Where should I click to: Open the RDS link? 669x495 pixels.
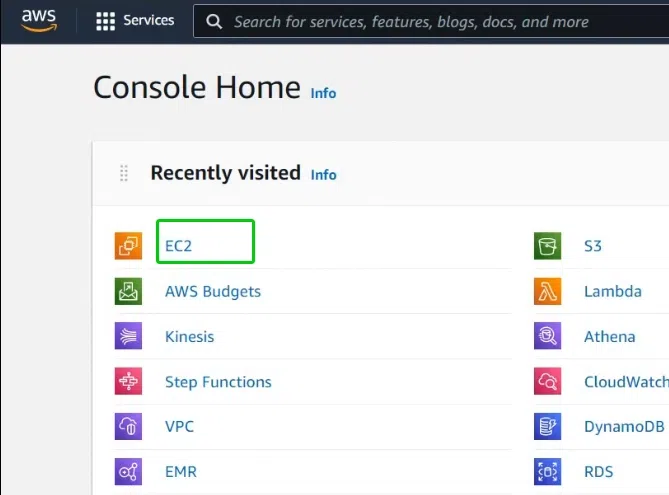click(599, 472)
